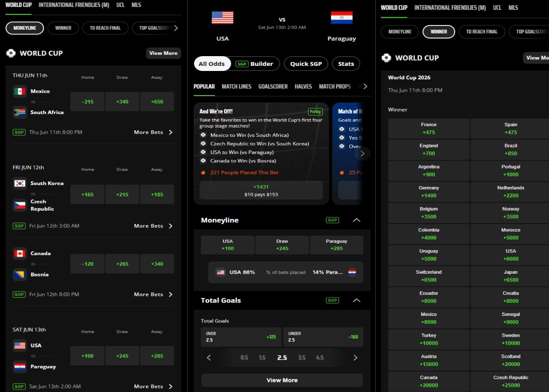Open Stats pill for USA vs Paraguay

tap(346, 64)
